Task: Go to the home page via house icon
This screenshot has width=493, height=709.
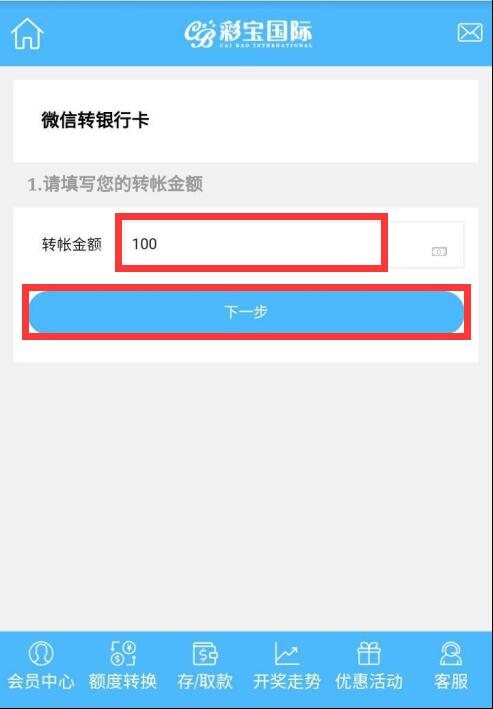Action: point(27,33)
